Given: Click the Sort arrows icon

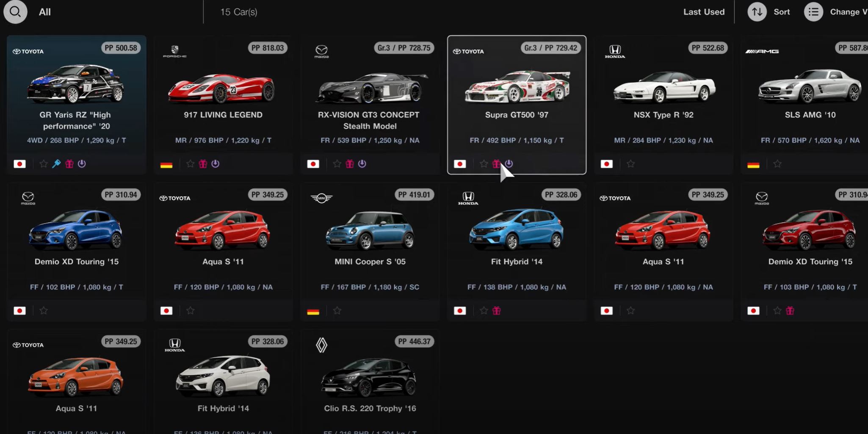Looking at the screenshot, I should (x=757, y=12).
